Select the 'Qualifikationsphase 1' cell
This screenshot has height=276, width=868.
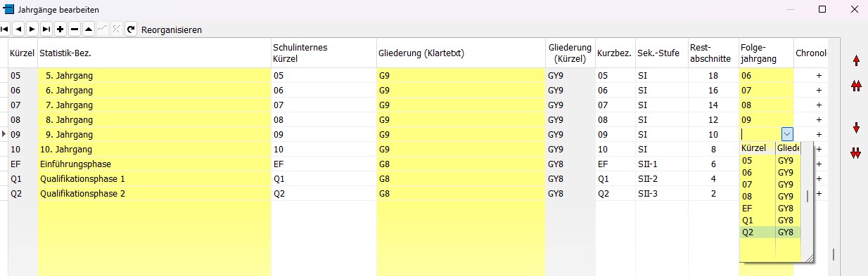(x=154, y=178)
